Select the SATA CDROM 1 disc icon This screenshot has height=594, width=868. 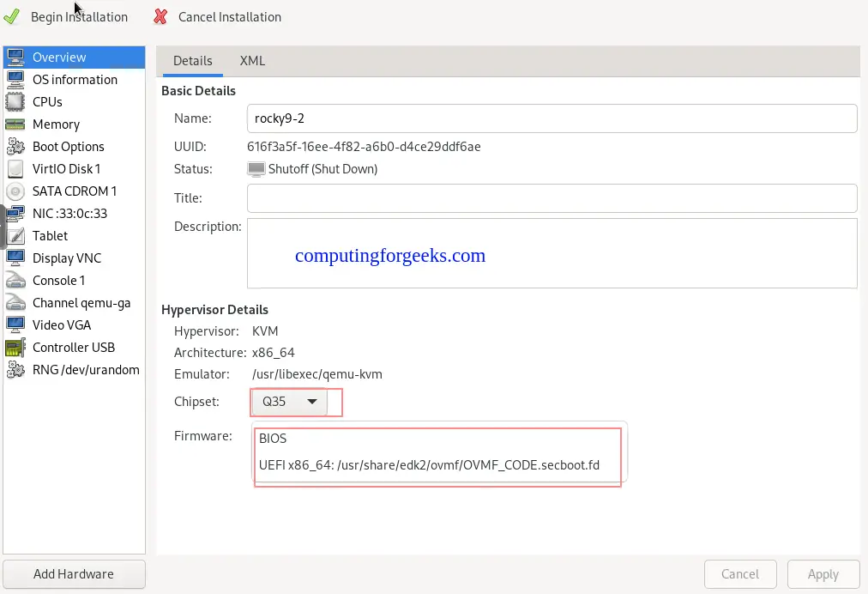click(15, 191)
